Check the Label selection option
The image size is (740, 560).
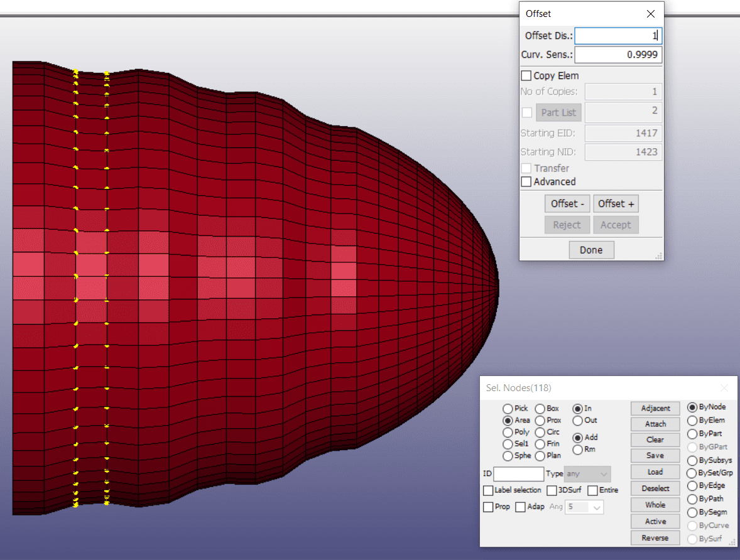[488, 490]
